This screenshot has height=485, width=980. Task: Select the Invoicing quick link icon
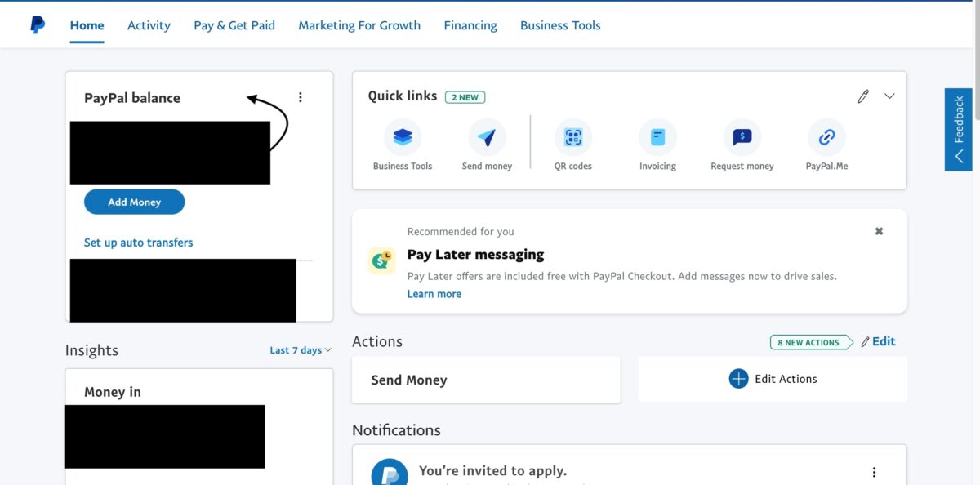coord(657,138)
